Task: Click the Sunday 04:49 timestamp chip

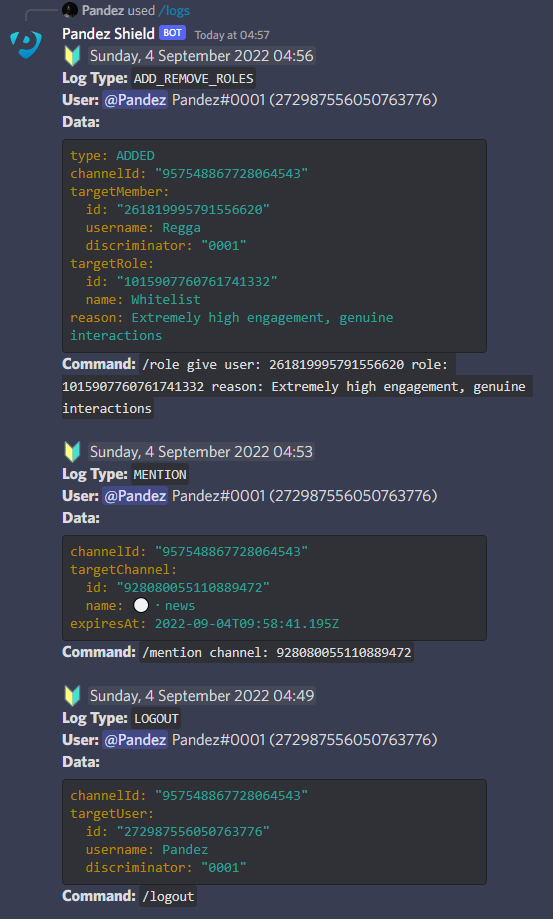Action: (202, 696)
